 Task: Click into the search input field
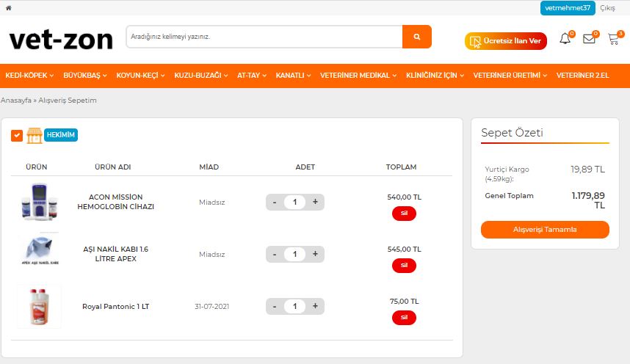(264, 37)
